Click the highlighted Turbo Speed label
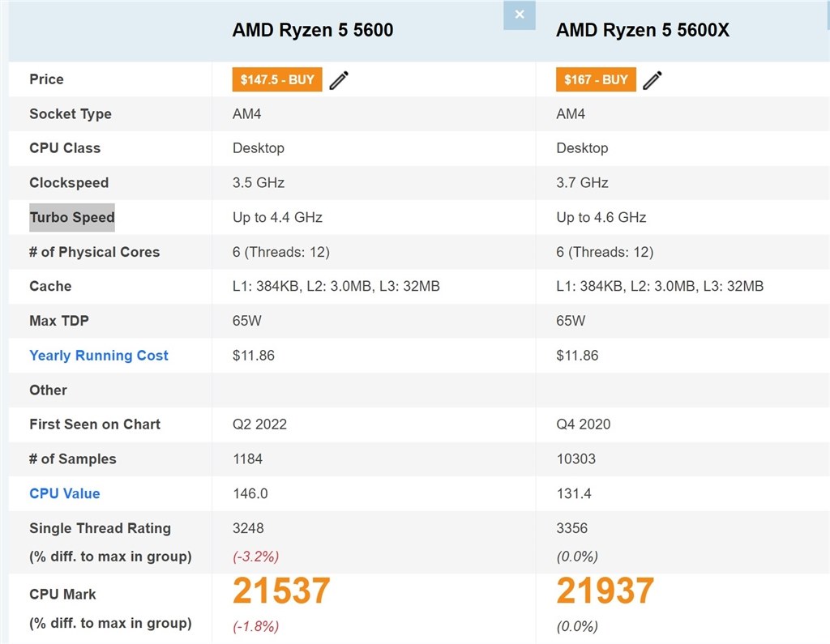The width and height of the screenshot is (830, 644). point(72,217)
